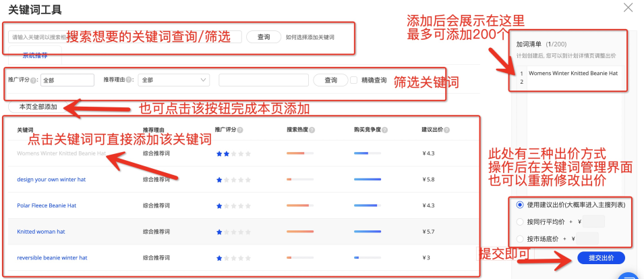Click help icon in 推广评分 column header

[240, 129]
